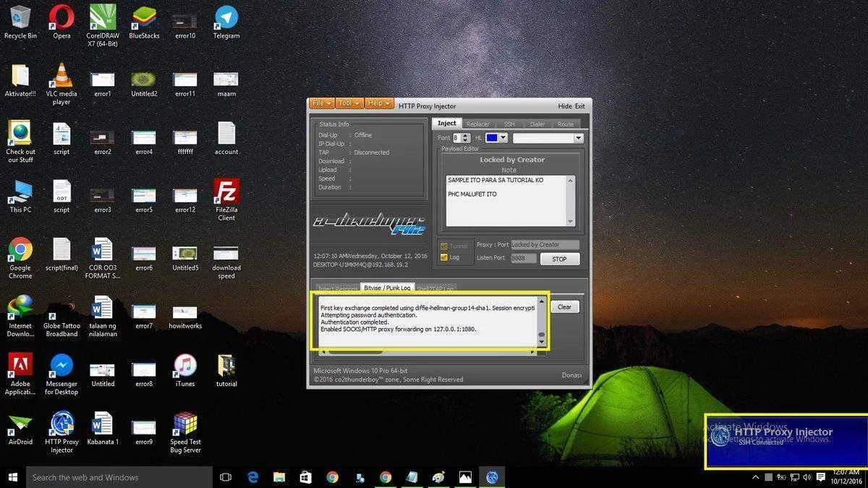This screenshot has height=488, width=868.
Task: Open the Action Center notification icon
Action: point(820,477)
